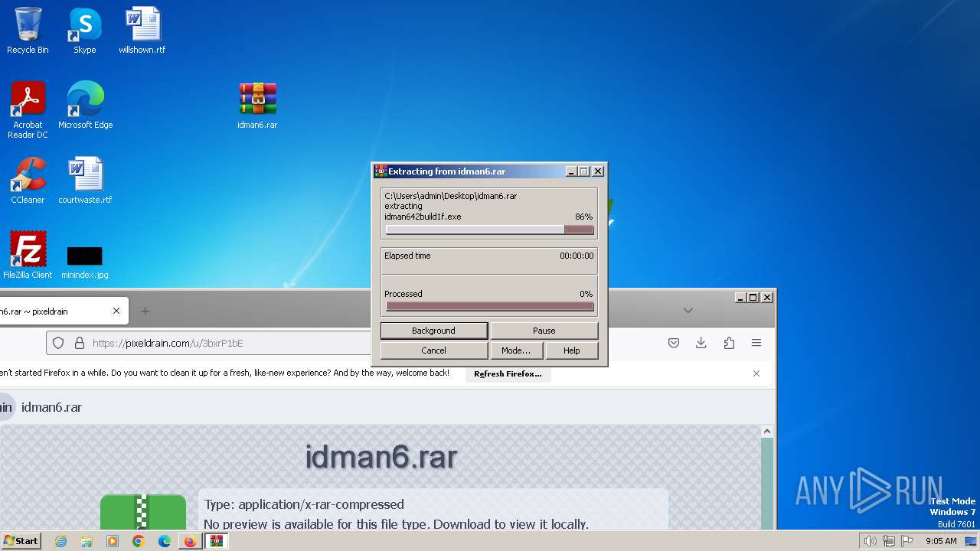Launch Internet Explorer from taskbar
Image resolution: width=980 pixels, height=551 pixels.
coord(60,541)
